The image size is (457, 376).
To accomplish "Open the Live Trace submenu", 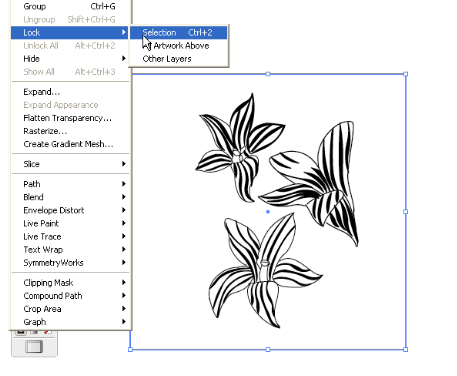I will pos(70,236).
